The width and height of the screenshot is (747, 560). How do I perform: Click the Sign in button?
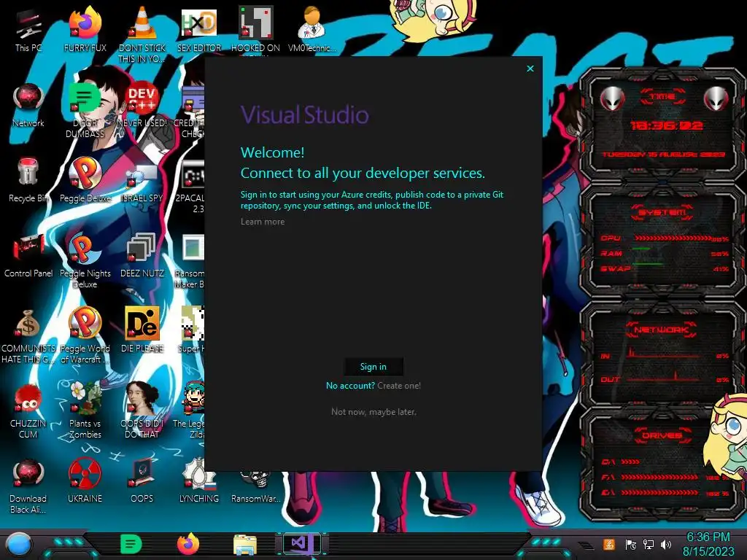[x=373, y=367]
